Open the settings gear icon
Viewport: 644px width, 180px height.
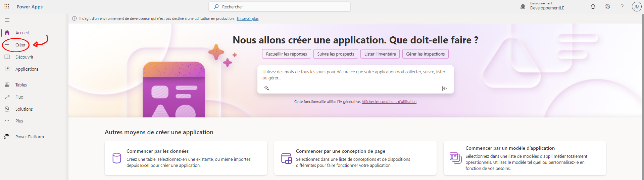click(607, 6)
